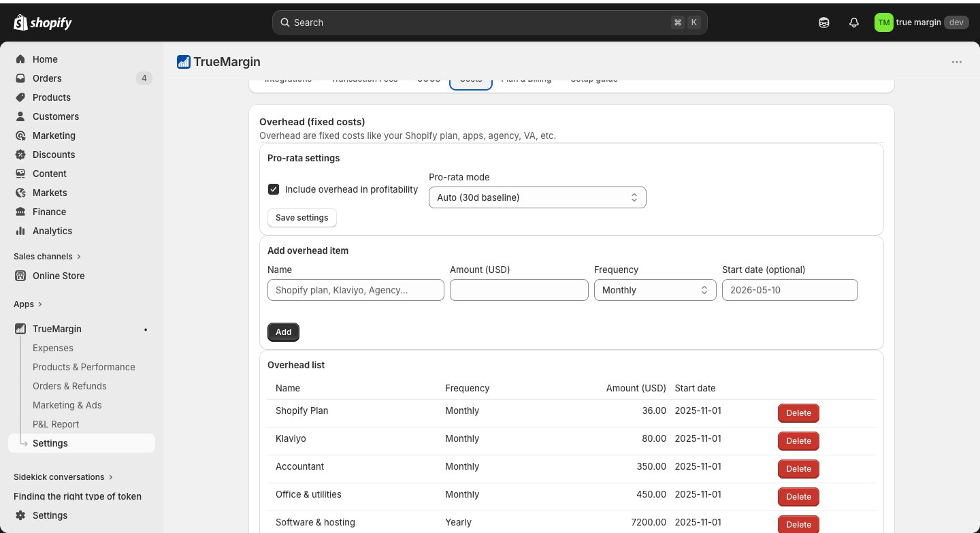Click the Content icon in sidebar
980x533 pixels.
(20, 174)
